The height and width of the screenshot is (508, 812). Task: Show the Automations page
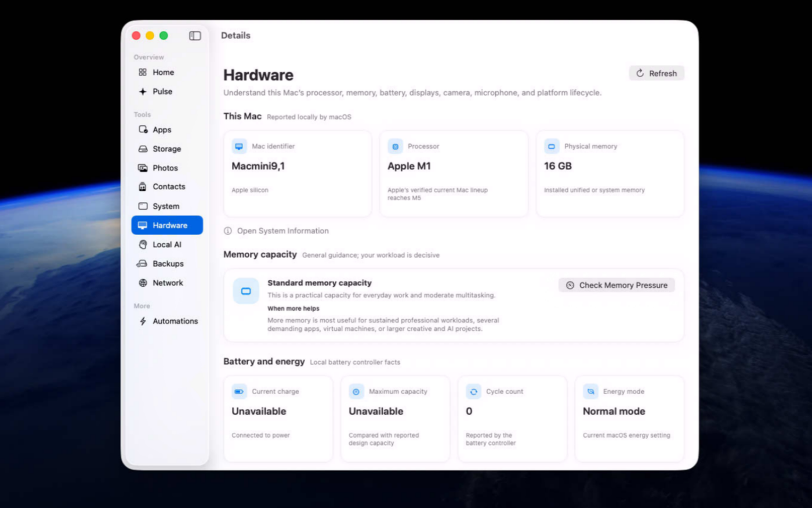(167, 321)
